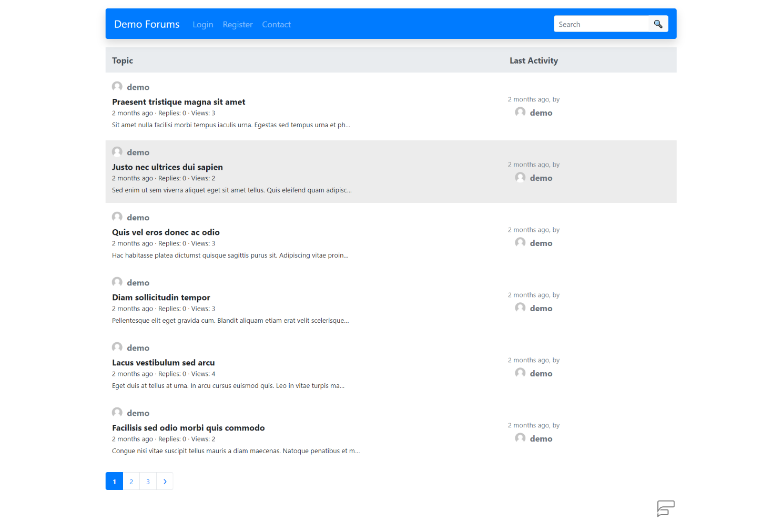Image resolution: width=782 pixels, height=532 pixels.
Task: Focus the Search input field
Action: click(x=601, y=24)
